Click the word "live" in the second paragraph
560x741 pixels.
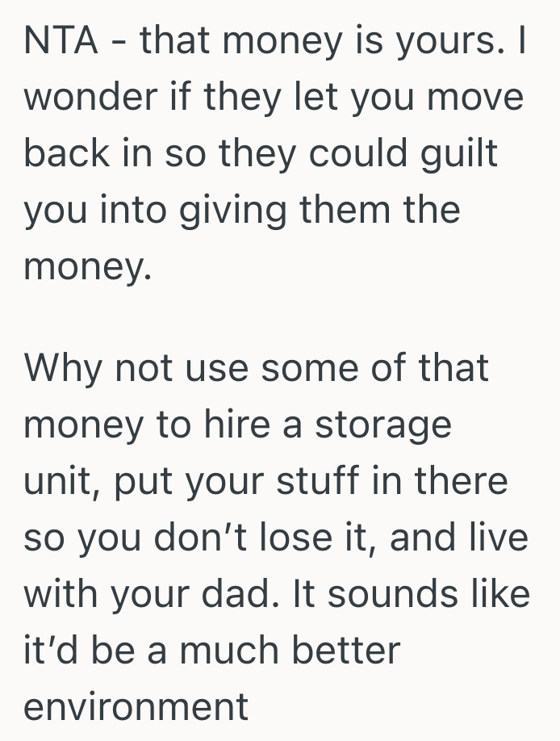tap(499, 538)
